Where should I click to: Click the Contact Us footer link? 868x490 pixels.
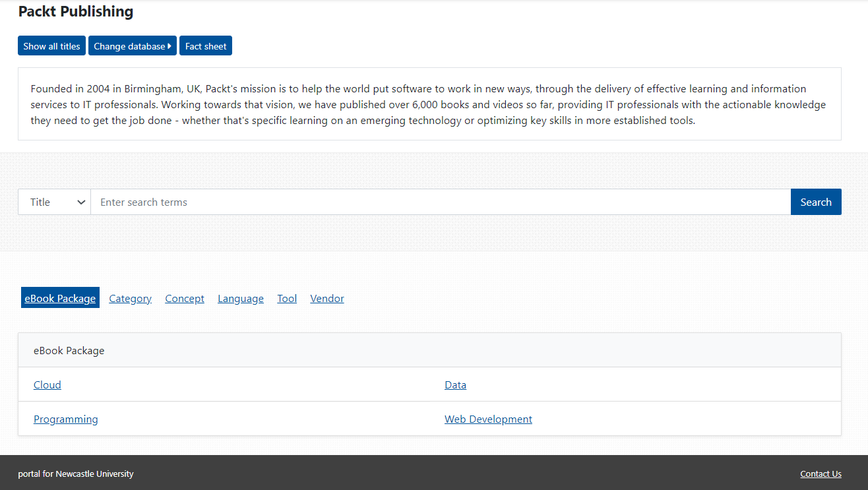821,474
